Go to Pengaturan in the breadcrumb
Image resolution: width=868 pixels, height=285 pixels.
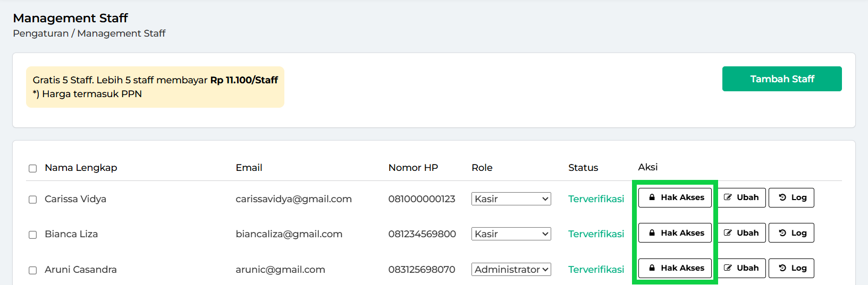click(41, 33)
